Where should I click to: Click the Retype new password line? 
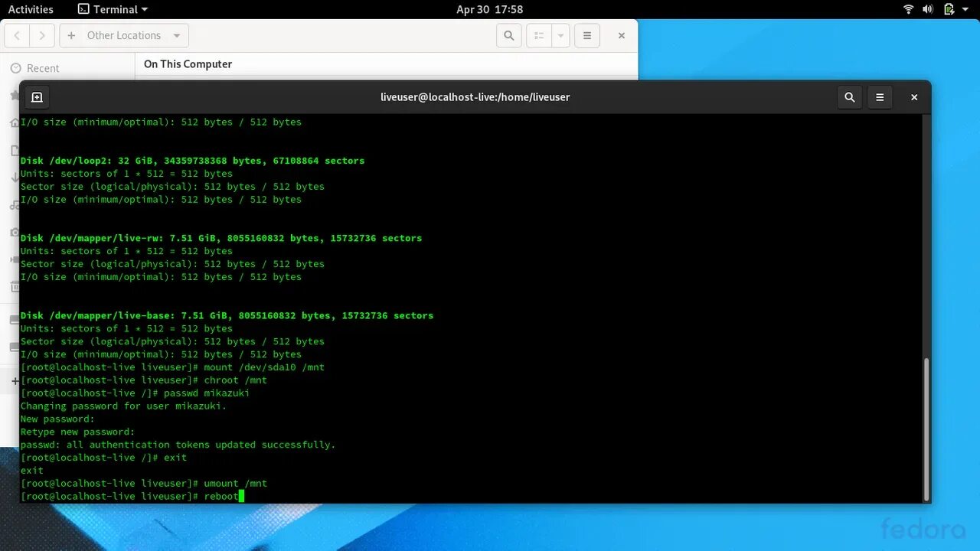(x=77, y=432)
